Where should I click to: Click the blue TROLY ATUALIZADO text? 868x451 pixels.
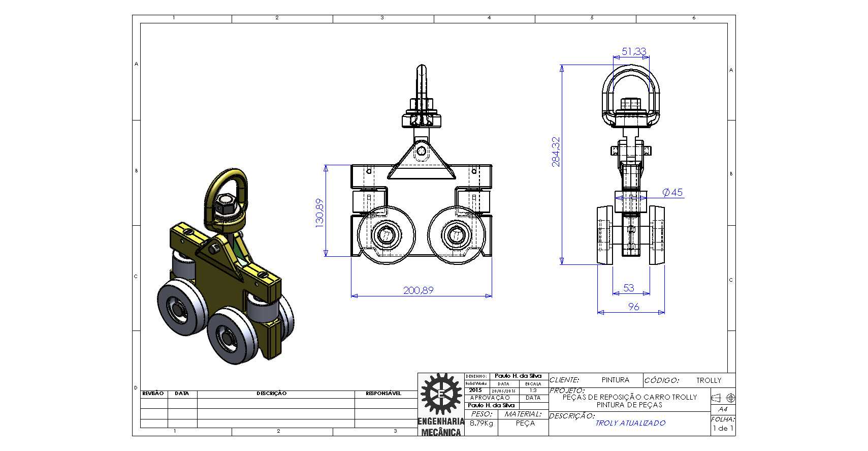click(630, 423)
